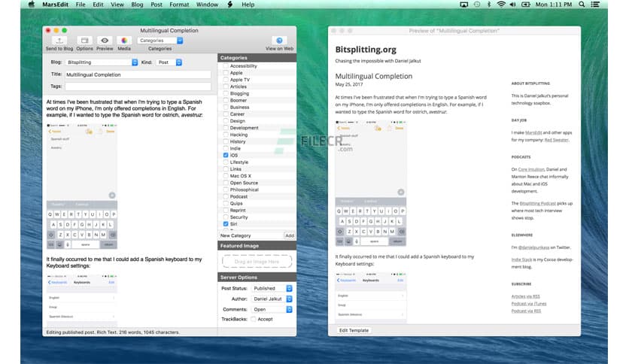Click the Wi-Fi status icon
The image size is (629, 364).
(x=501, y=5)
